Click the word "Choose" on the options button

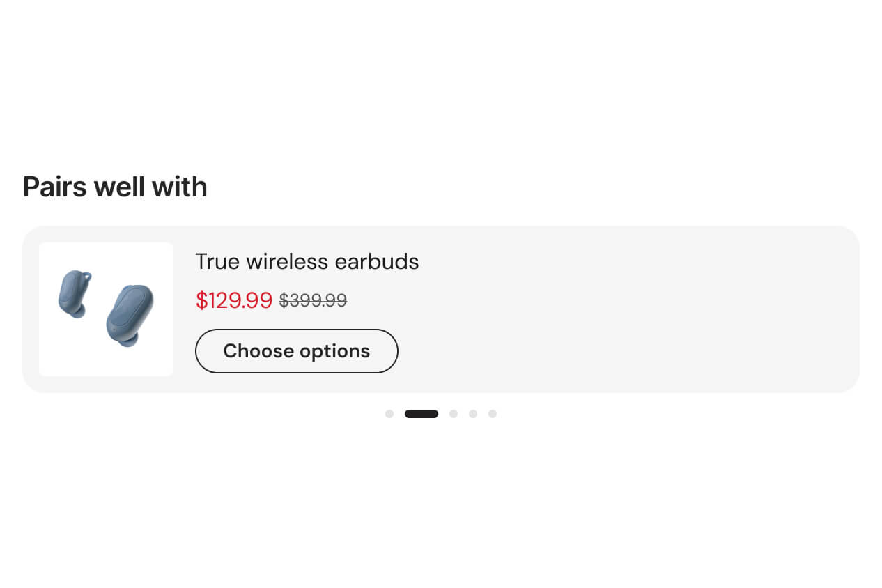[258, 351]
